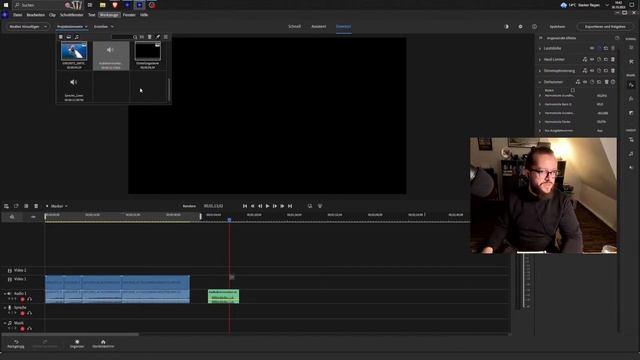Toggle visibility eye of Hard Limiter effect
Screen dimensions: 640x360
point(592,60)
